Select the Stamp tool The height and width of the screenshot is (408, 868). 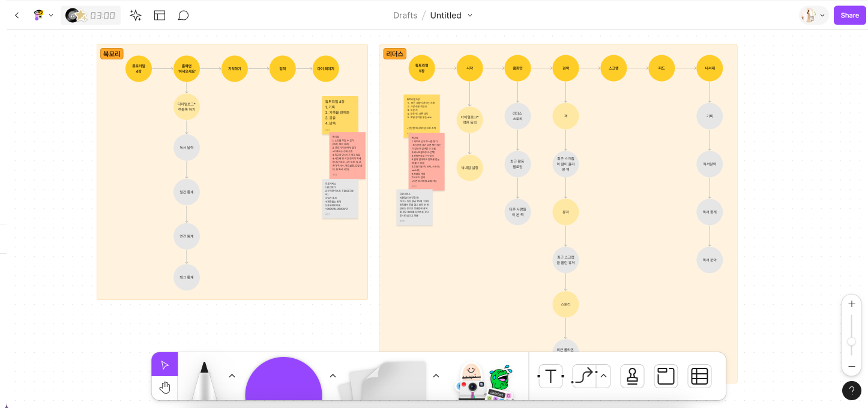632,376
